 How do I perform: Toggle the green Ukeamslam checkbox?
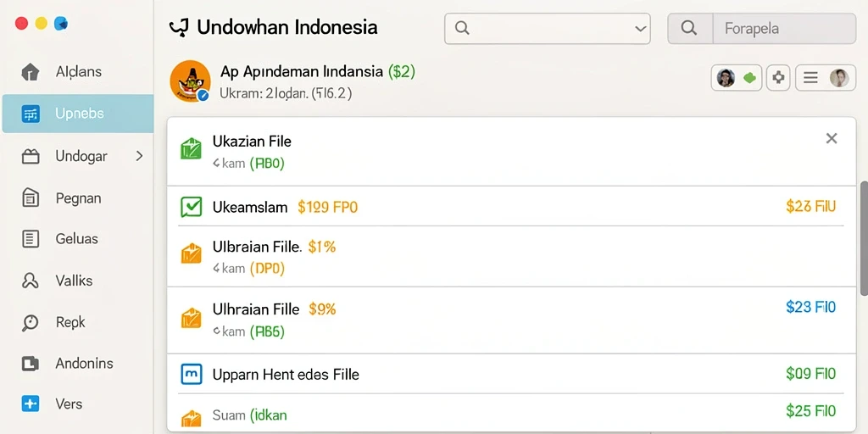[x=192, y=207]
